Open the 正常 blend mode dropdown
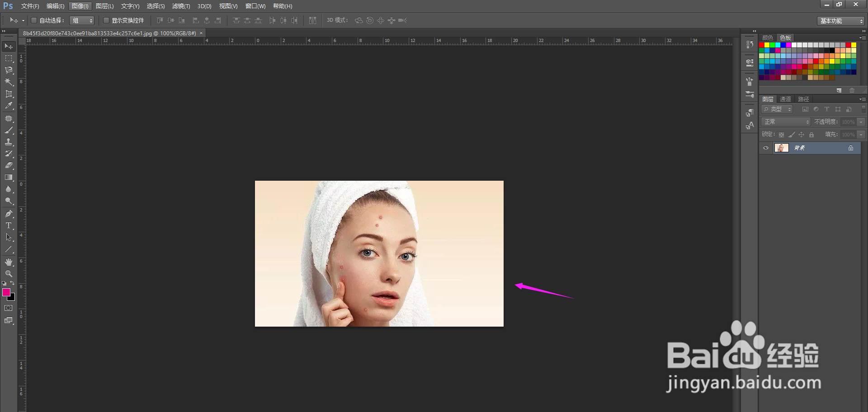This screenshot has height=412, width=868. [786, 122]
